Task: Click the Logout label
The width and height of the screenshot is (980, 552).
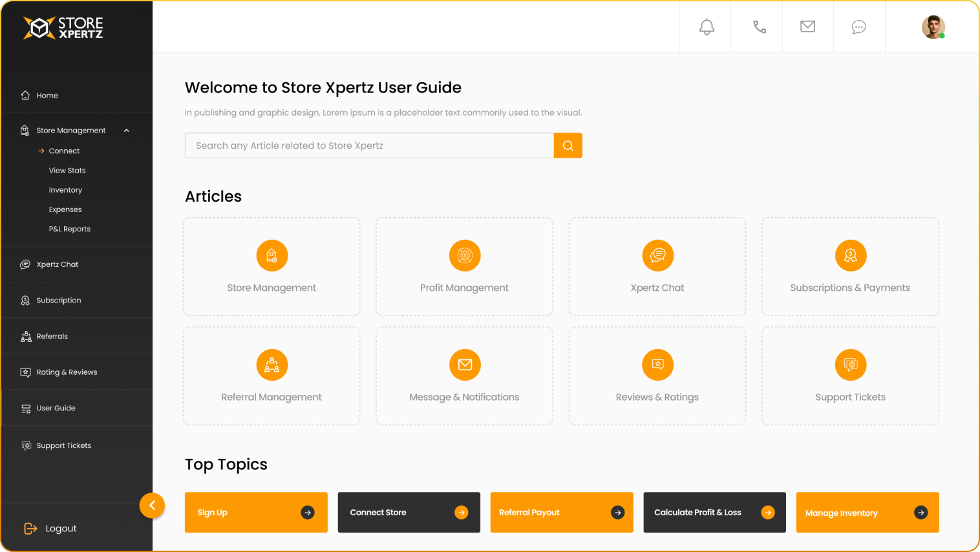Action: [61, 529]
